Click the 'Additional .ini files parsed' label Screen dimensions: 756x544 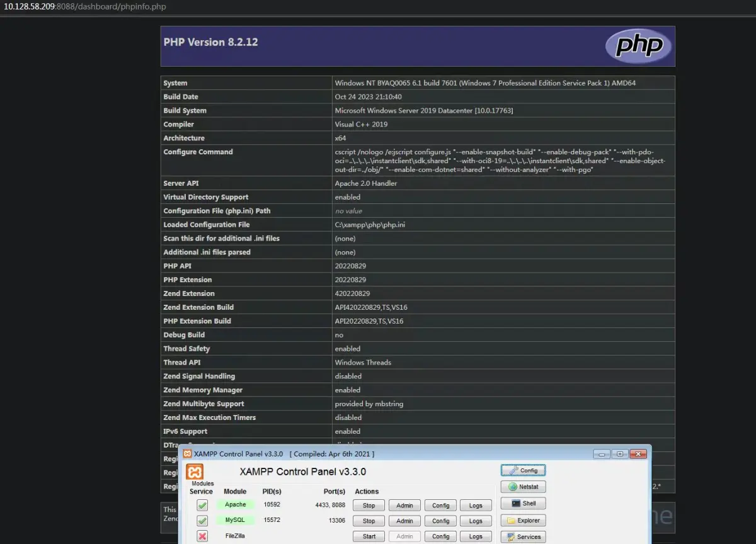(x=207, y=252)
